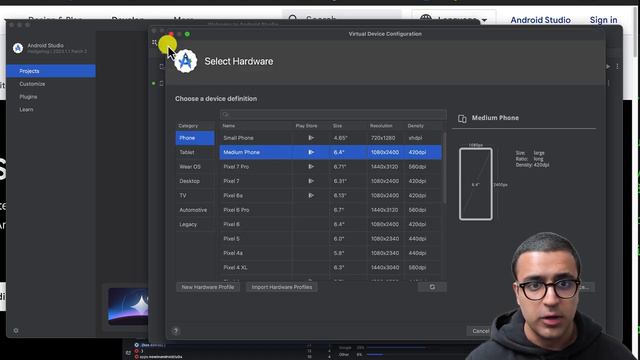640x360 pixels.
Task: Click the Import Hardware Profiles button
Action: pyautogui.click(x=282, y=287)
